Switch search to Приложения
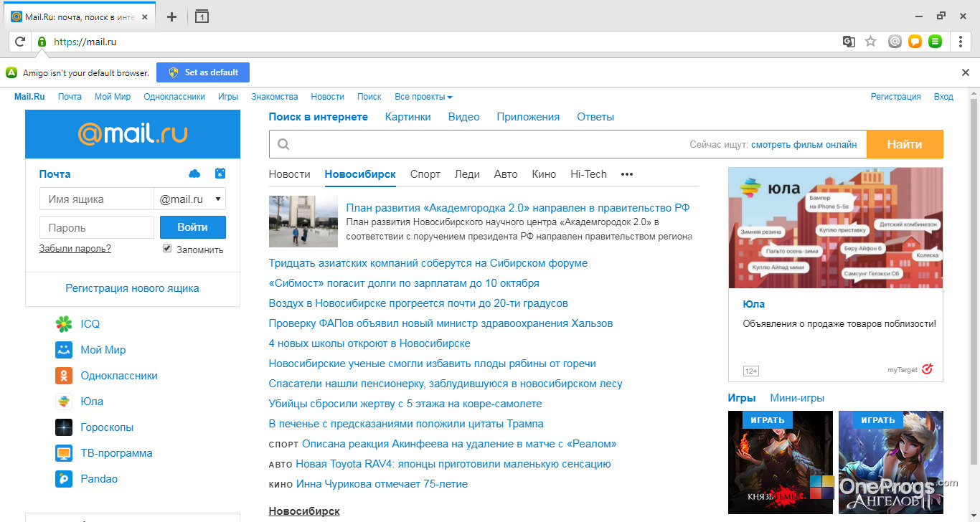Image resolution: width=980 pixels, height=522 pixels. [x=528, y=117]
